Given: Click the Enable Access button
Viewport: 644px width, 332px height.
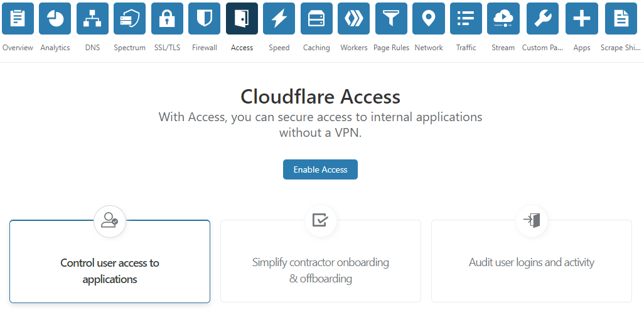Looking at the screenshot, I should (320, 169).
